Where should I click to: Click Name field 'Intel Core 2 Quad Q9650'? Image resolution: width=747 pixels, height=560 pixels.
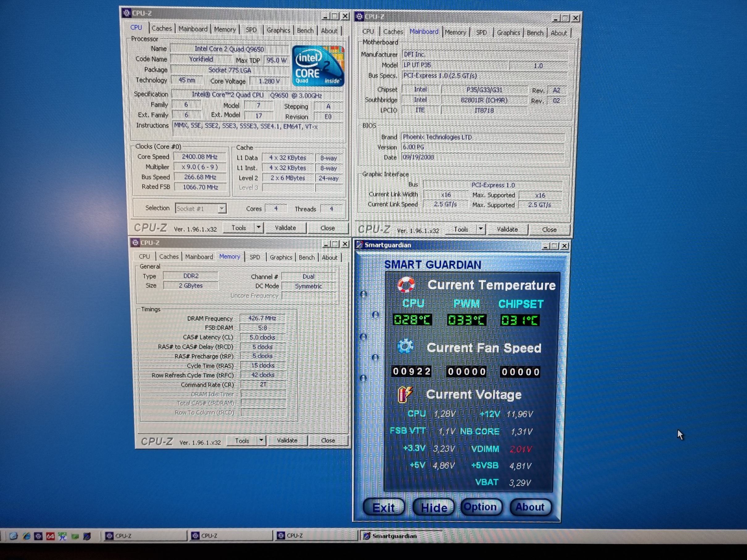[x=229, y=49]
